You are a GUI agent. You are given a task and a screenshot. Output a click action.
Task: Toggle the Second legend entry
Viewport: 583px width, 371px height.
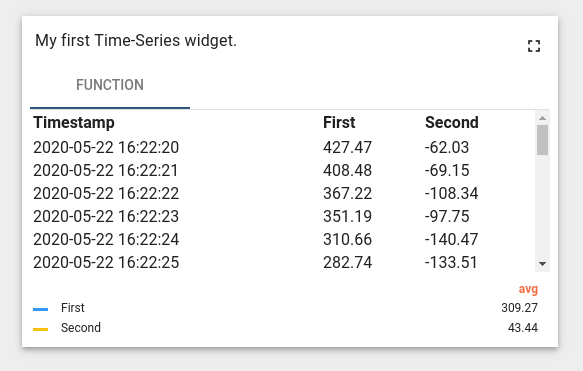[81, 328]
